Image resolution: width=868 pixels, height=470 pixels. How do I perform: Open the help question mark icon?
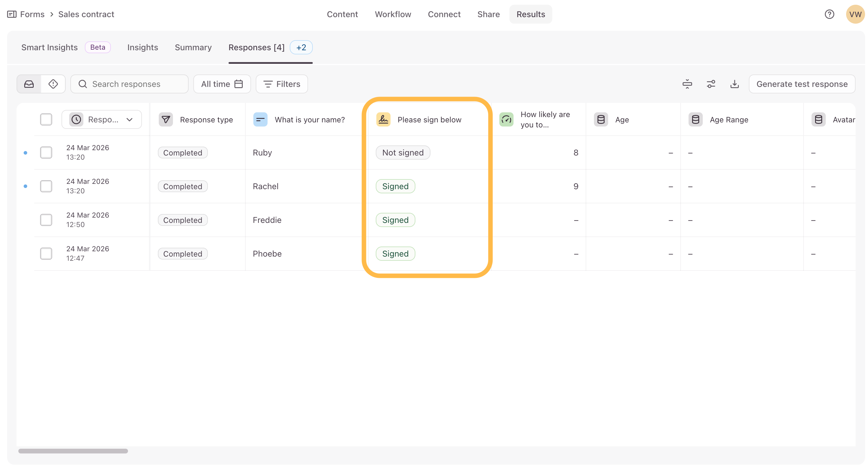tap(829, 14)
